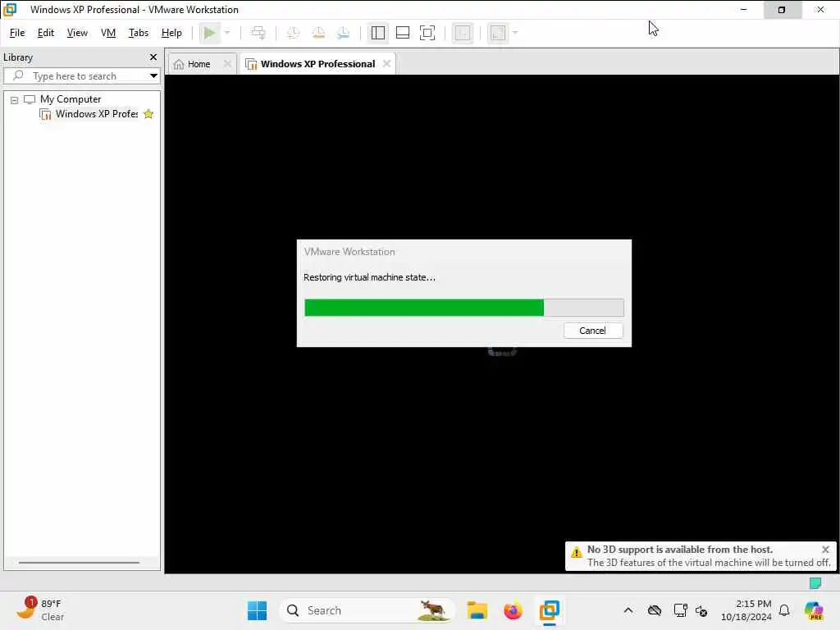Click the muted volume tray icon
Screen dimensions: 840x630
[x=702, y=610]
